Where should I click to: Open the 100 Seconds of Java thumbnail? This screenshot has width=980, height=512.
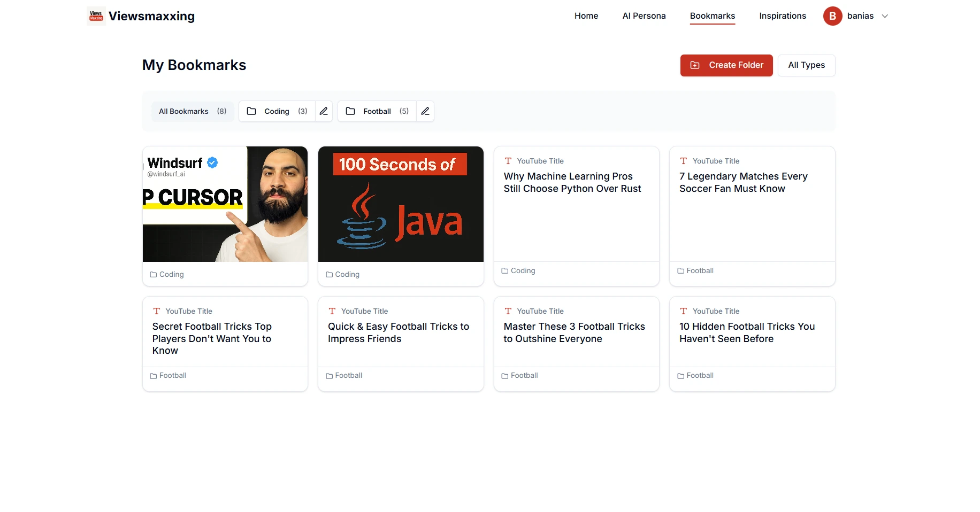pyautogui.click(x=401, y=204)
